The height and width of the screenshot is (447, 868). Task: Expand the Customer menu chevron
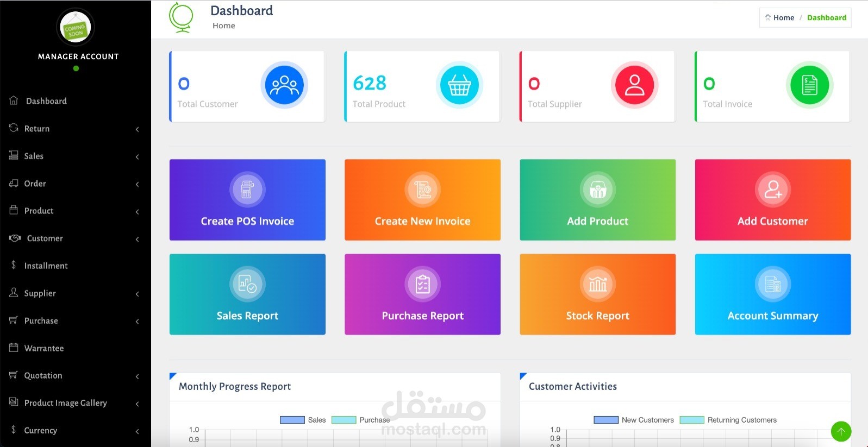tap(138, 240)
